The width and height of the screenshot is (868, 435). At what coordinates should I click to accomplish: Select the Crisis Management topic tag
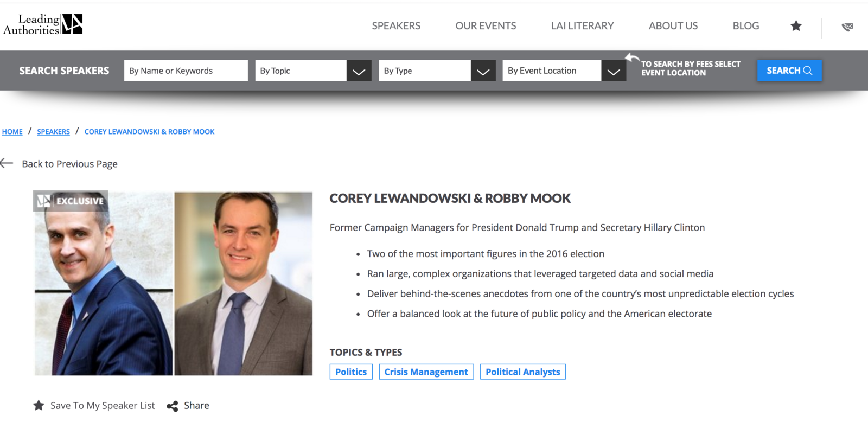click(x=426, y=372)
